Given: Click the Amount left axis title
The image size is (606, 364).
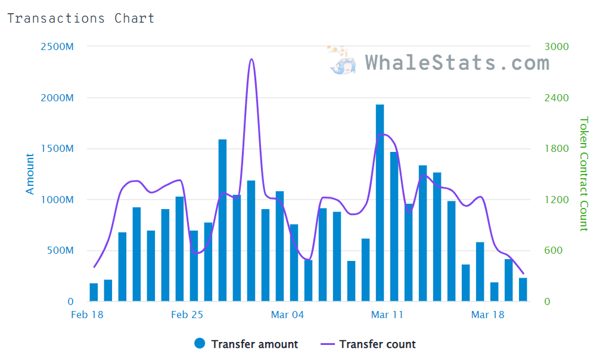Looking at the screenshot, I should coord(30,174).
